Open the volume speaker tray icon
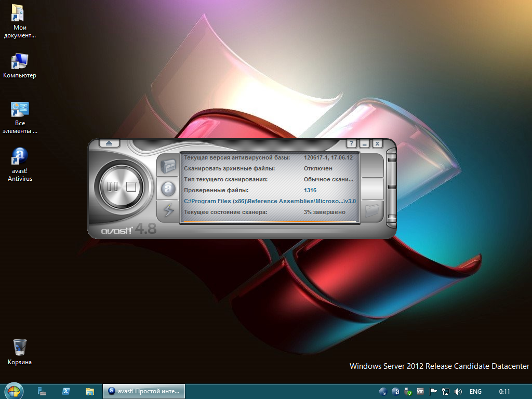 point(458,392)
